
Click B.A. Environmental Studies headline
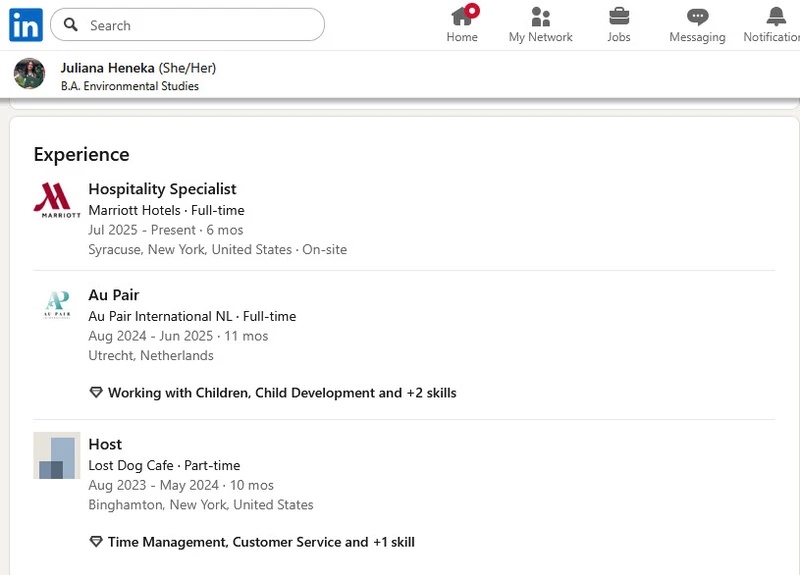point(130,86)
